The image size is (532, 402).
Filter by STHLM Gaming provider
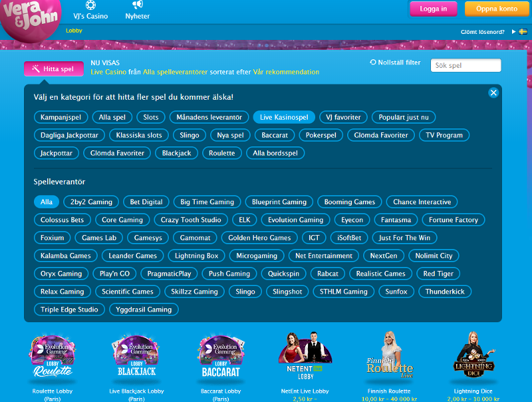coord(343,292)
